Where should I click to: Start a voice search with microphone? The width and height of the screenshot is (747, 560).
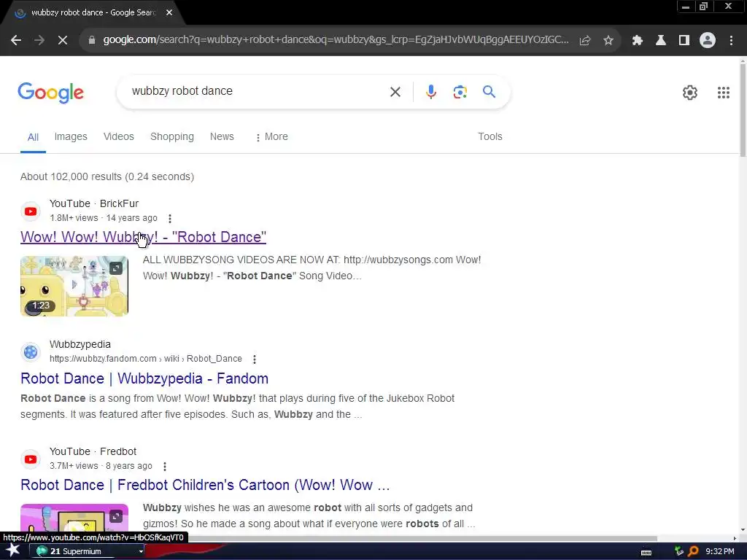(x=430, y=92)
